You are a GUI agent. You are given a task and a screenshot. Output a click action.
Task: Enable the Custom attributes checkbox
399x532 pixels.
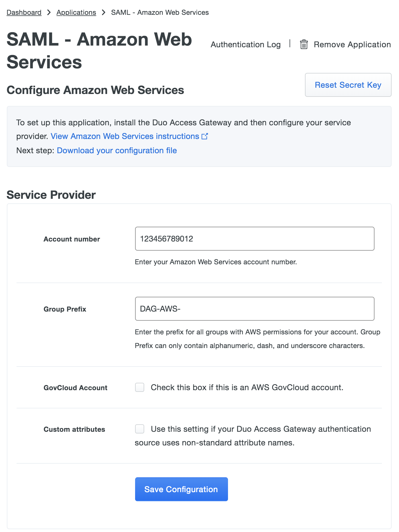tap(140, 429)
